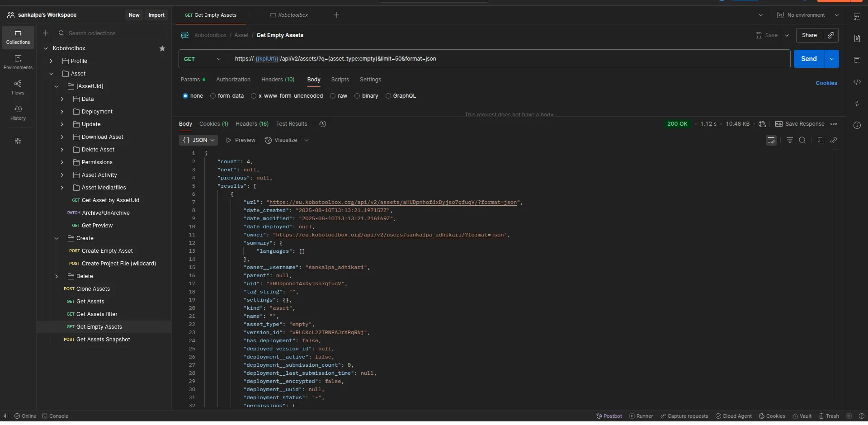This screenshot has height=425, width=868.
Task: Choose the GraphQL body option
Action: click(x=388, y=96)
